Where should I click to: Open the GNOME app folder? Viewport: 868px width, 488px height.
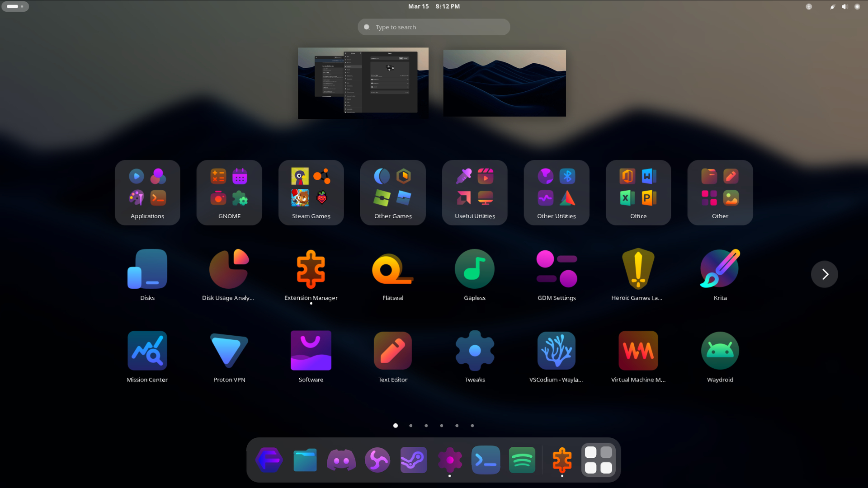click(x=229, y=192)
